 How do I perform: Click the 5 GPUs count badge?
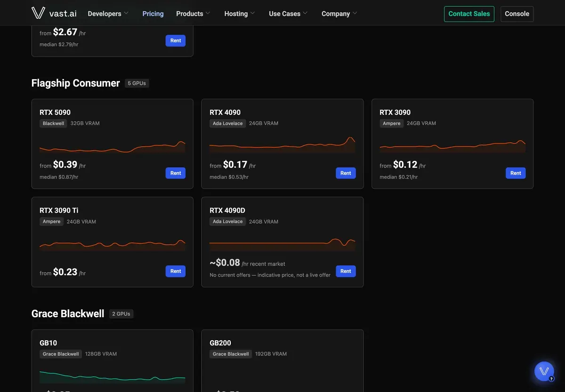137,83
